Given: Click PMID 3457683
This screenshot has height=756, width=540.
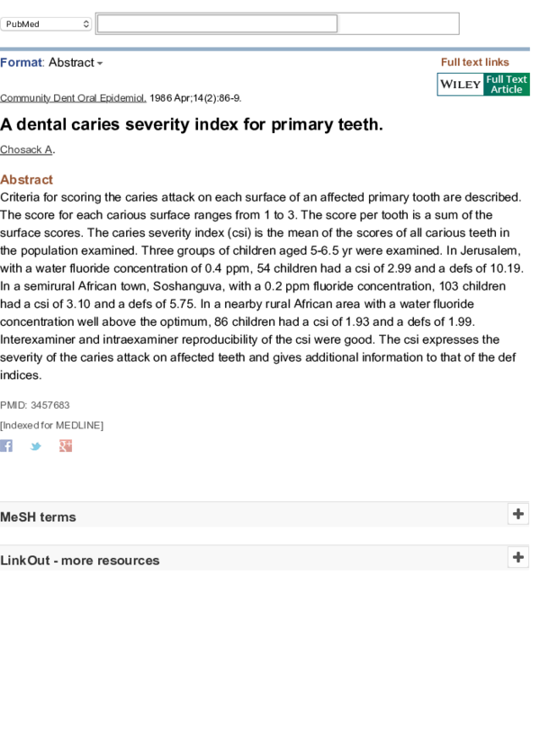Looking at the screenshot, I should [49, 405].
